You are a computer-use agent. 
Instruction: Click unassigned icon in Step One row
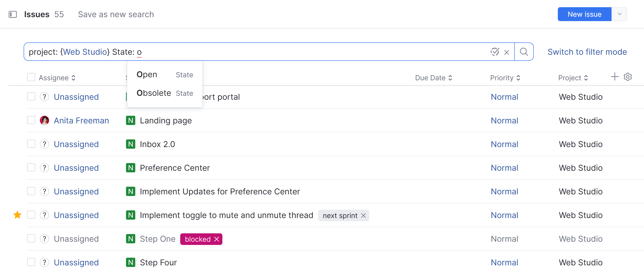point(44,239)
